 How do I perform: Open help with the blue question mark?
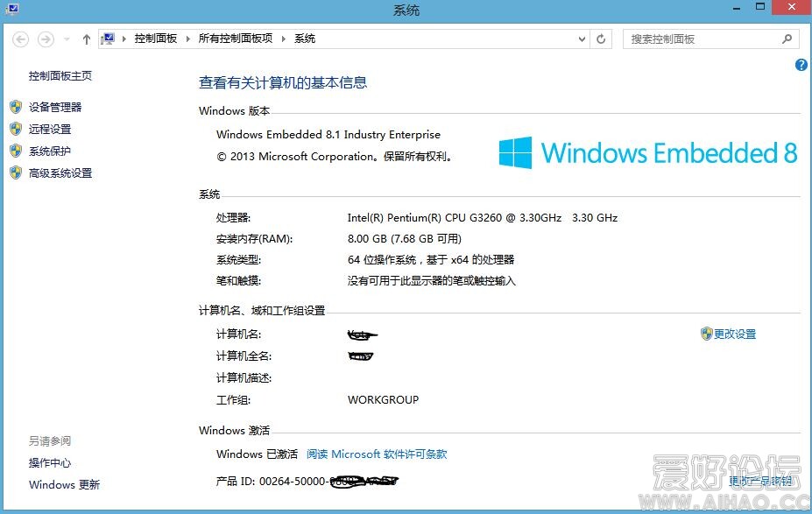(801, 65)
